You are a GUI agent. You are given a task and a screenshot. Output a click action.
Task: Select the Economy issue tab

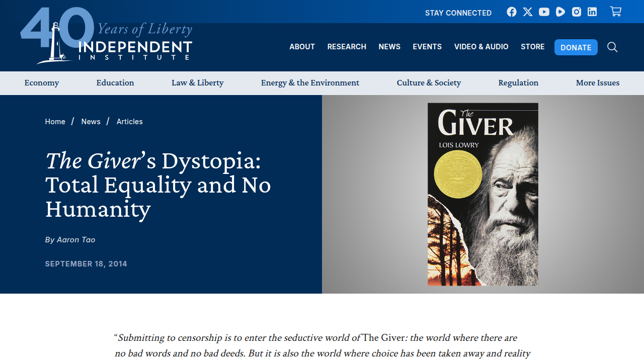(x=42, y=83)
